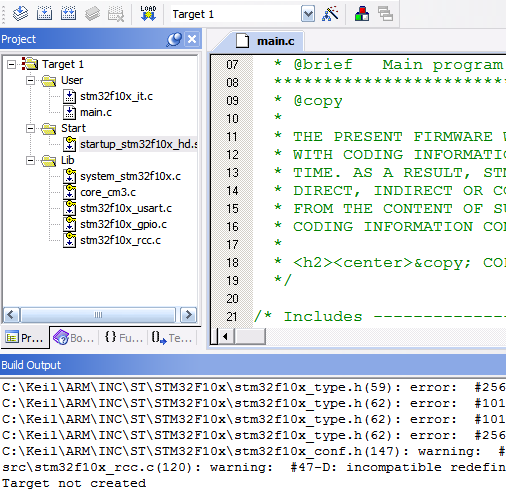The image size is (506, 496).
Task: Select stm32f10x_rcc.c in Lib group
Action: point(120,240)
